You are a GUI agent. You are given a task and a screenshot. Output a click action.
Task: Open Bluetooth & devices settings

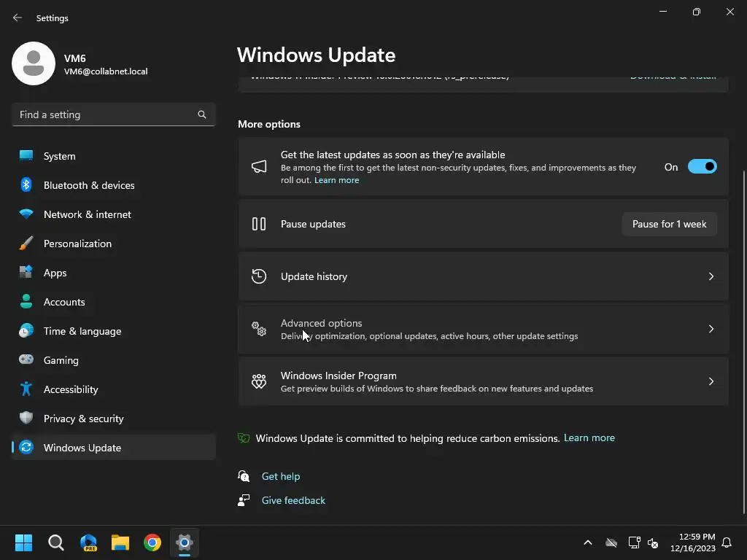pyautogui.click(x=113, y=184)
